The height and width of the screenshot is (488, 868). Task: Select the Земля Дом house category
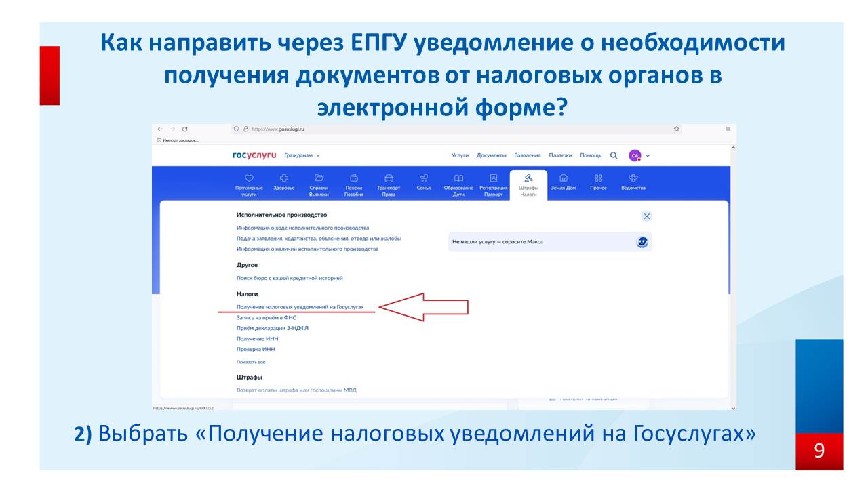[563, 182]
